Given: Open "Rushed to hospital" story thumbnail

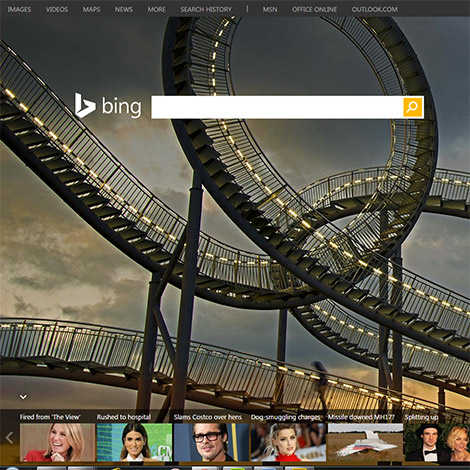Looking at the screenshot, I should (x=134, y=442).
